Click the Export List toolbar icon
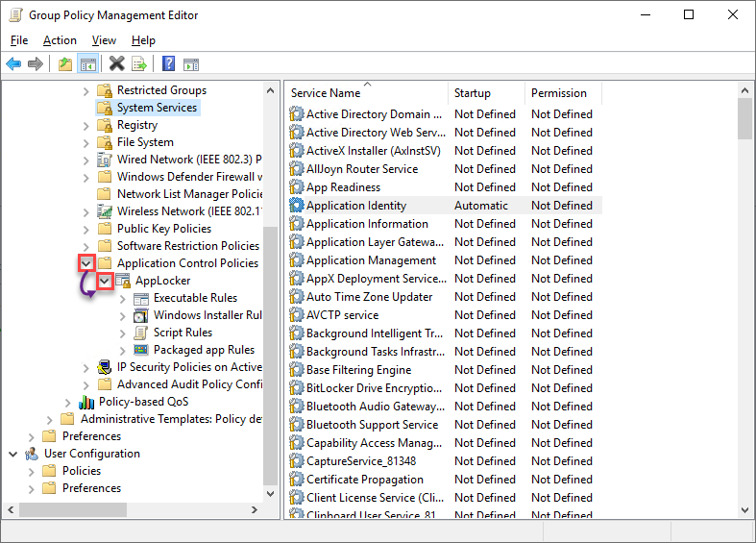 point(139,63)
